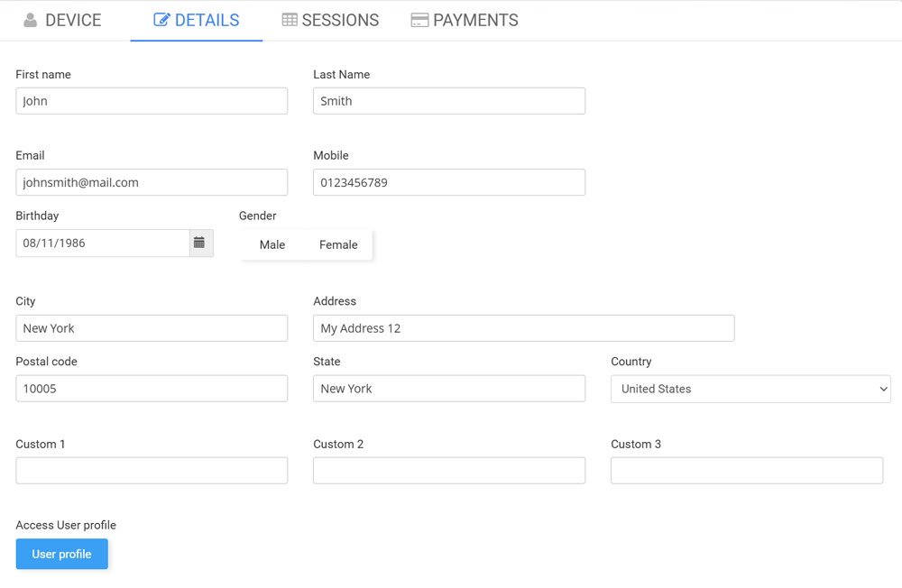Open the Payments tab
The image size is (902, 588).
(x=465, y=20)
